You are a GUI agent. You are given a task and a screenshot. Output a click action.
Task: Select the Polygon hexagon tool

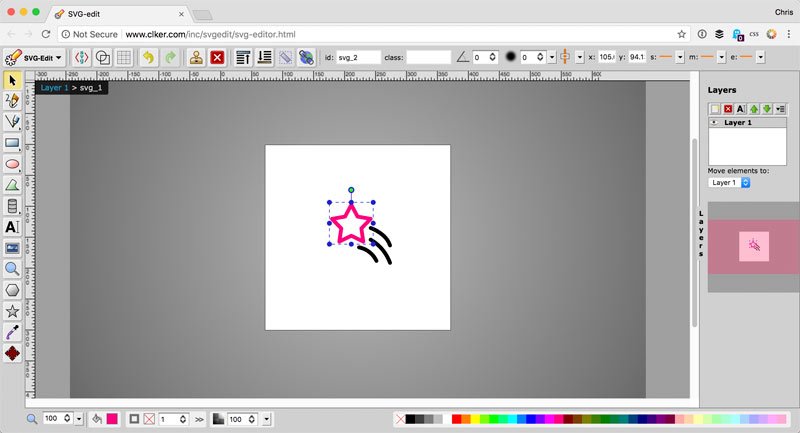[x=12, y=290]
